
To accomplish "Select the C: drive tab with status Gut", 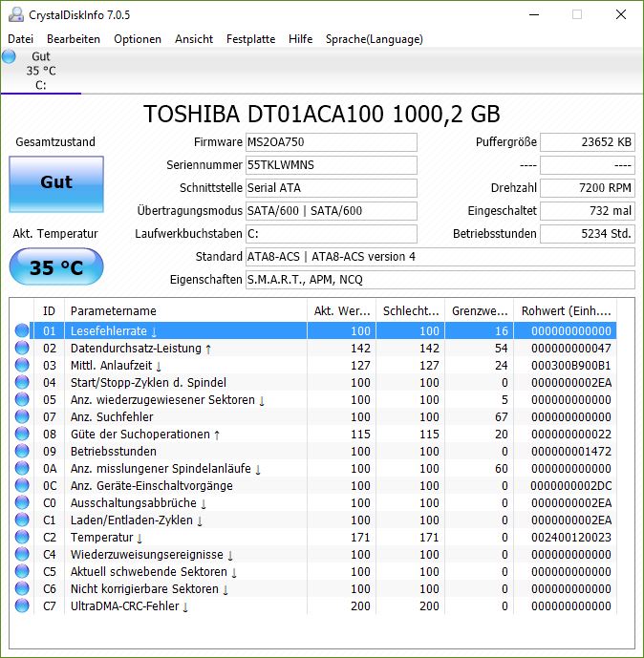I will click(x=41, y=71).
